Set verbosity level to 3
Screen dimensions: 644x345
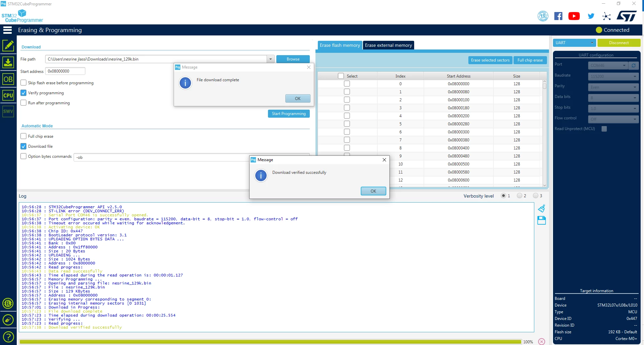coord(536,196)
